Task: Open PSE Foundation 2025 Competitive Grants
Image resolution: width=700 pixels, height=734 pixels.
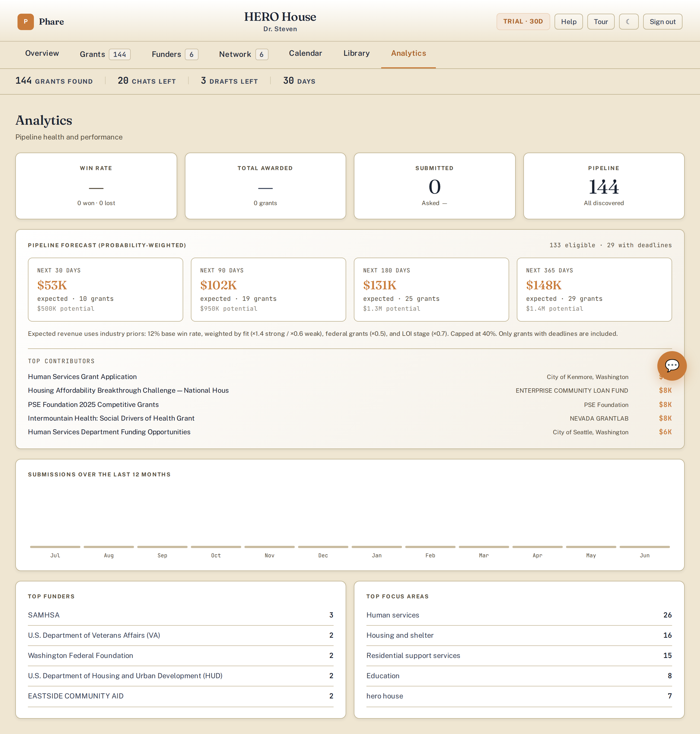Action: 93,404
